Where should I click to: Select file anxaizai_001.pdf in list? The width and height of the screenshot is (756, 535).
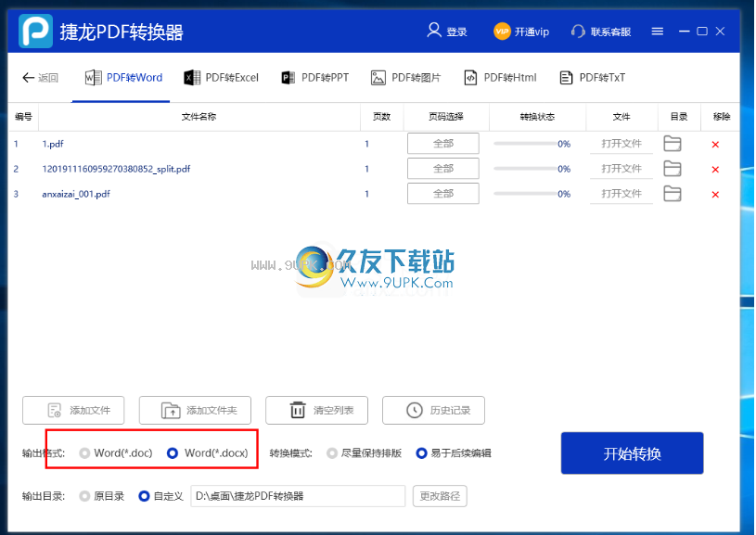tap(76, 194)
